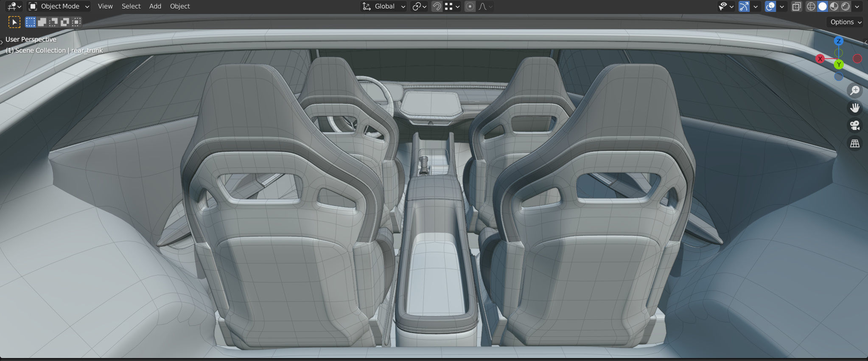The height and width of the screenshot is (361, 868).
Task: Toggle proportional editing
Action: pyautogui.click(x=470, y=6)
